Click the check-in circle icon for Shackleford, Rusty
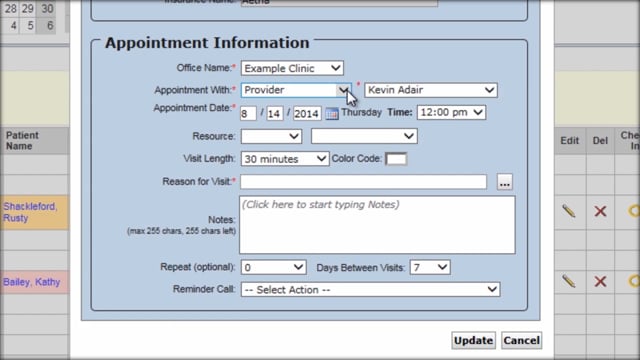This screenshot has width=640, height=360. (x=633, y=211)
